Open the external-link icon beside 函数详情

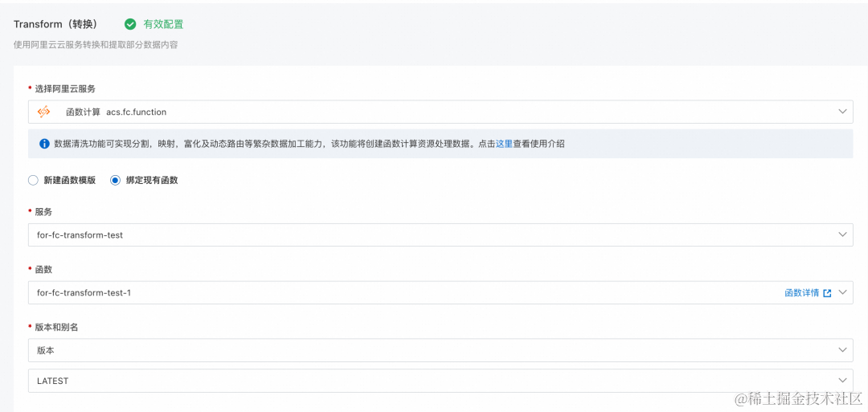[827, 293]
